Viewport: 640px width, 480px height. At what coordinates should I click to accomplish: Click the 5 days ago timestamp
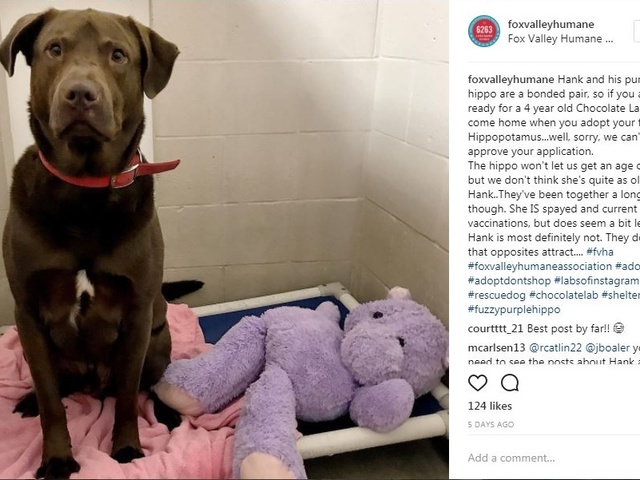[x=491, y=424]
